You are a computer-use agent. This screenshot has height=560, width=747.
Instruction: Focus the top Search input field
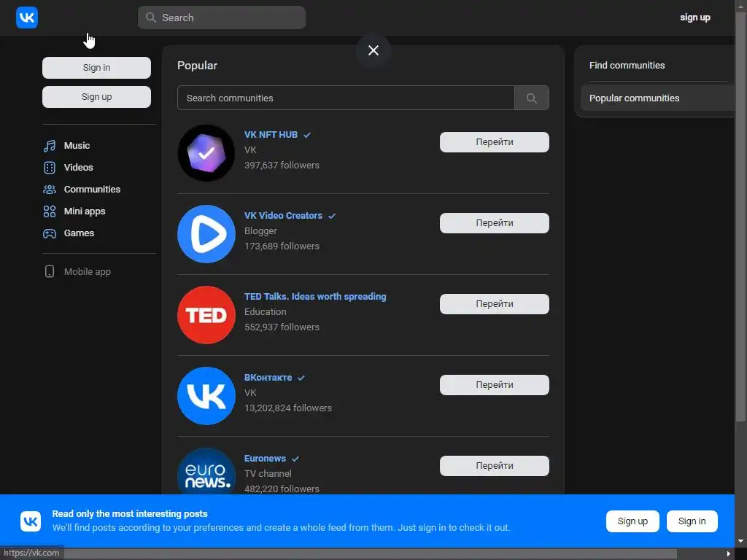[222, 17]
